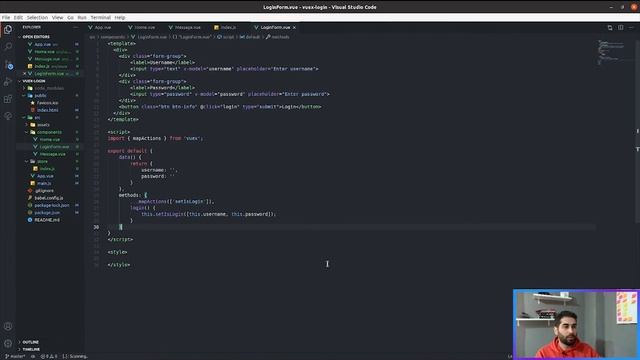Click the webcam video overlay
The height and width of the screenshot is (360, 640).
click(x=576, y=324)
